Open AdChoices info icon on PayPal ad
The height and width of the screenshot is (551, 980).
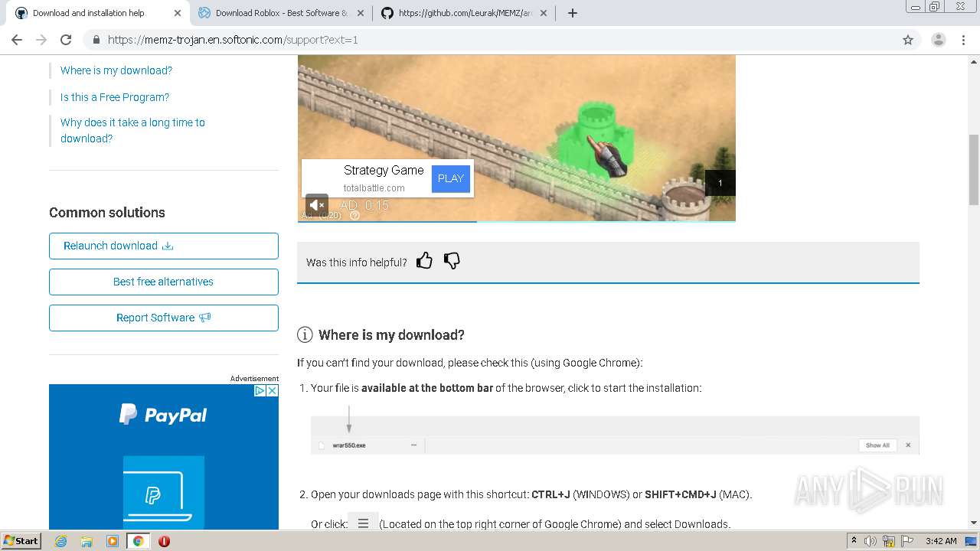coord(260,390)
